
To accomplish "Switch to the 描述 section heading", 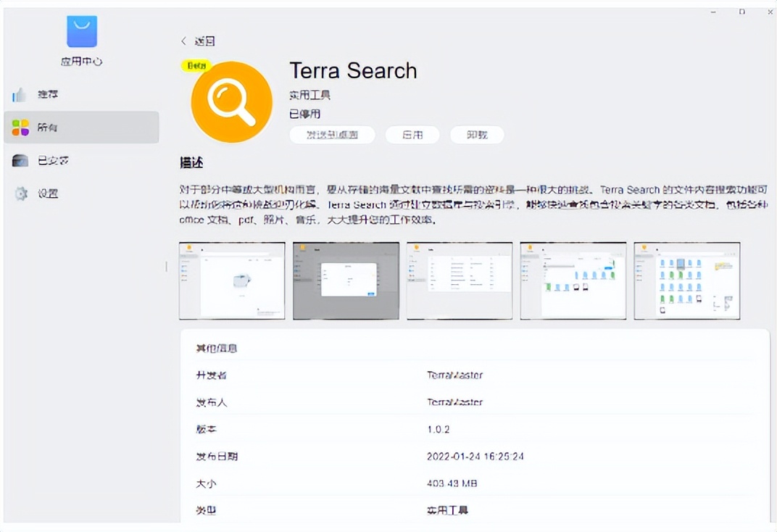I will point(192,162).
